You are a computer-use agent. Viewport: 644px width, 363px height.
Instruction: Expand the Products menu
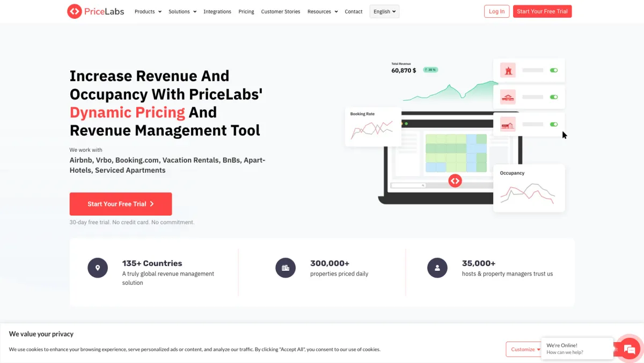(x=148, y=11)
